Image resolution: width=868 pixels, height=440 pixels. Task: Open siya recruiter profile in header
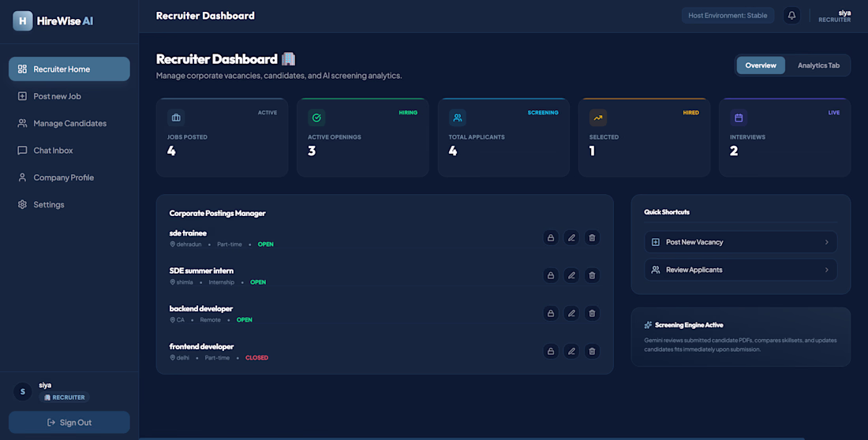tap(835, 16)
